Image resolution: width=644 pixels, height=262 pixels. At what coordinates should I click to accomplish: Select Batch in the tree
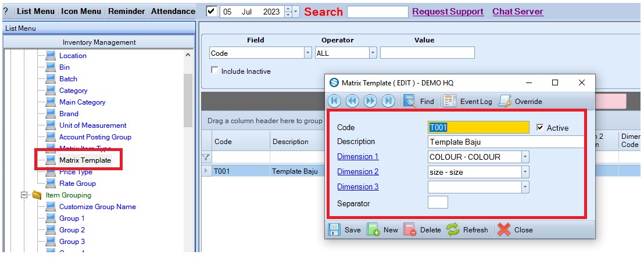pos(68,79)
